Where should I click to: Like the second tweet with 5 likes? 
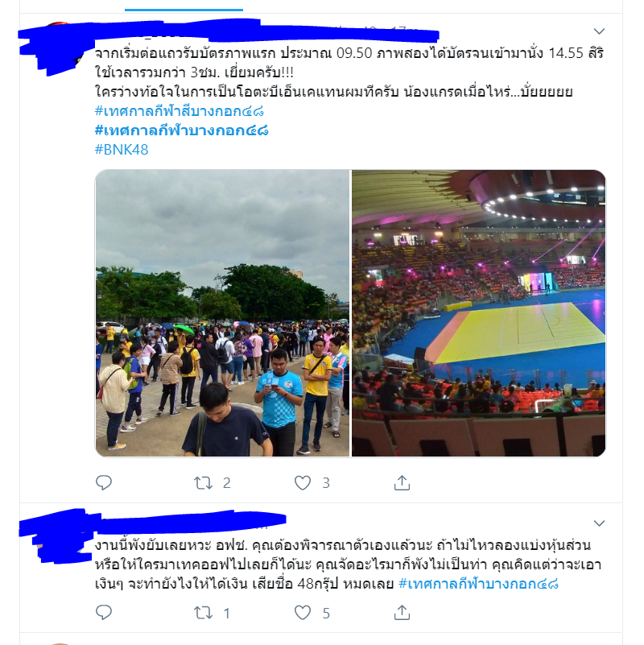pyautogui.click(x=303, y=613)
